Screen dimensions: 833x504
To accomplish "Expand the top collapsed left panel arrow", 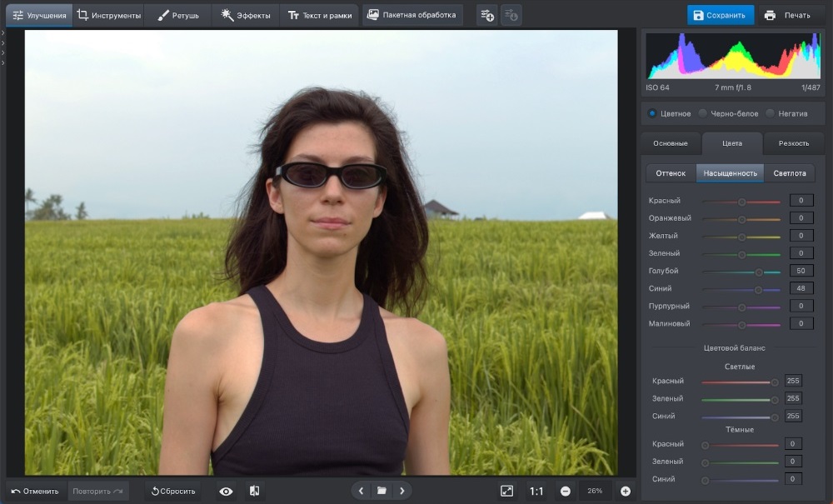I will (x=3, y=33).
